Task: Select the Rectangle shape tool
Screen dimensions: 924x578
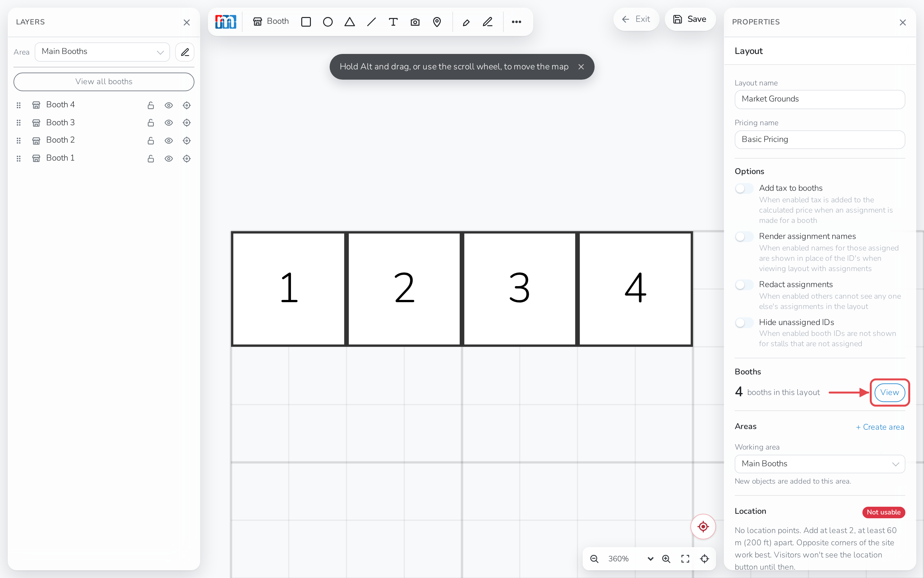Action: point(306,22)
